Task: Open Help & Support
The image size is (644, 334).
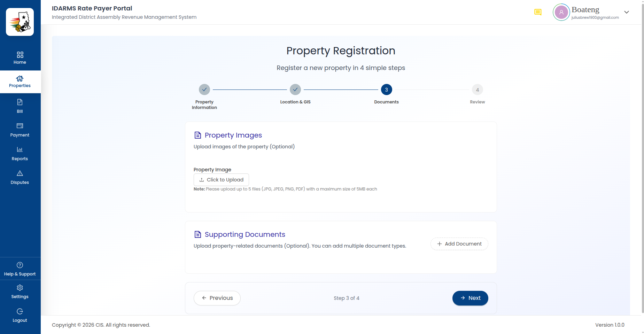Action: pyautogui.click(x=20, y=269)
